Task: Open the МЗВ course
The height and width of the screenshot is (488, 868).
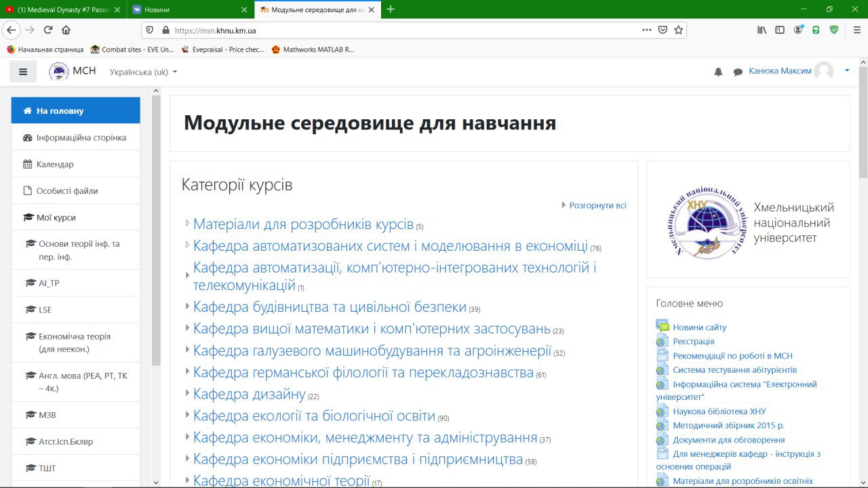Action: [x=75, y=415]
